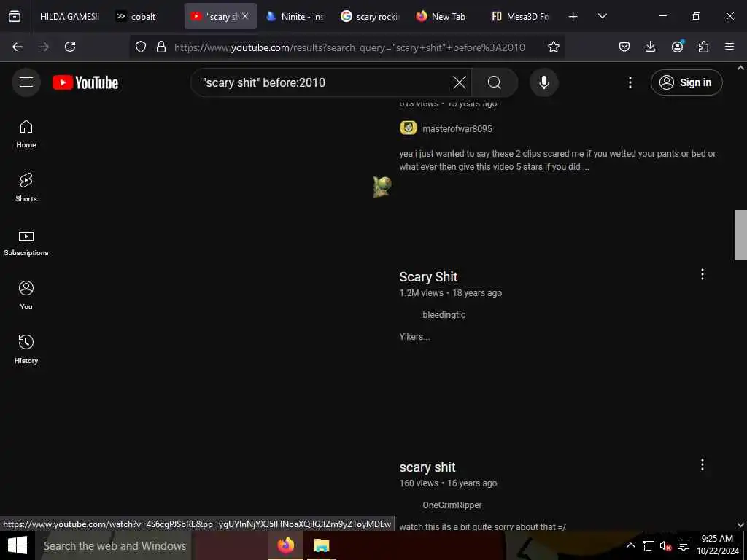This screenshot has height=560, width=747.
Task: Show hidden system tray icons
Action: (x=630, y=545)
